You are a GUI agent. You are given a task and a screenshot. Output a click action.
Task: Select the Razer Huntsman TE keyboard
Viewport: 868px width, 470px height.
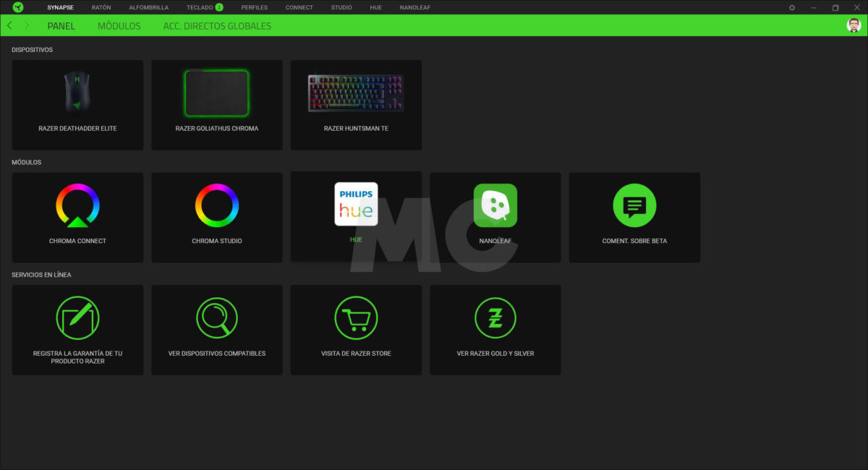coord(356,105)
